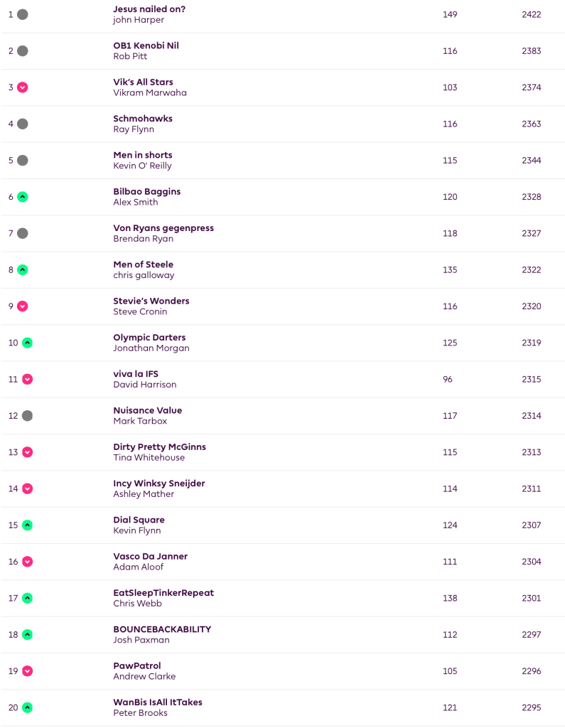Click total score 2363 for Schmohawks

pyautogui.click(x=531, y=124)
